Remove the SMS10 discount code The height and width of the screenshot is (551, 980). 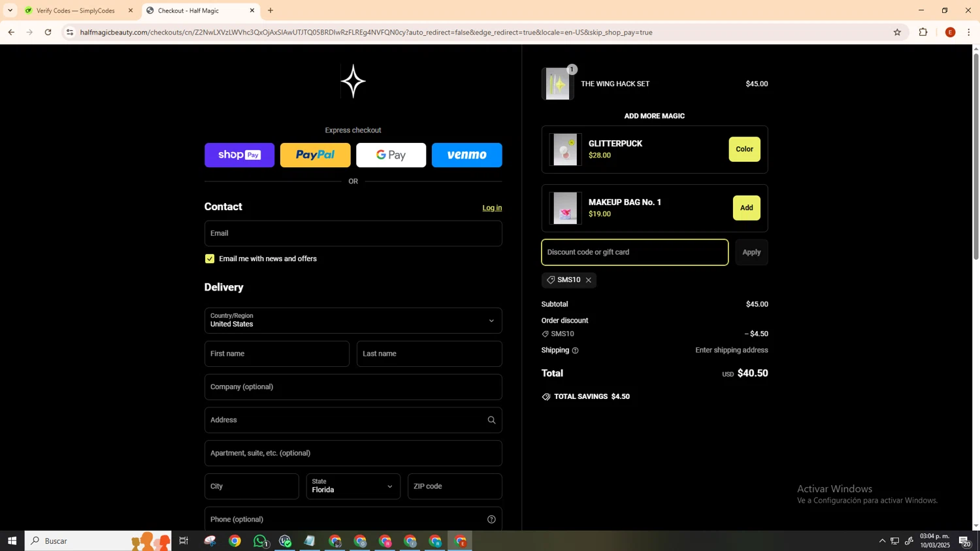click(x=589, y=280)
